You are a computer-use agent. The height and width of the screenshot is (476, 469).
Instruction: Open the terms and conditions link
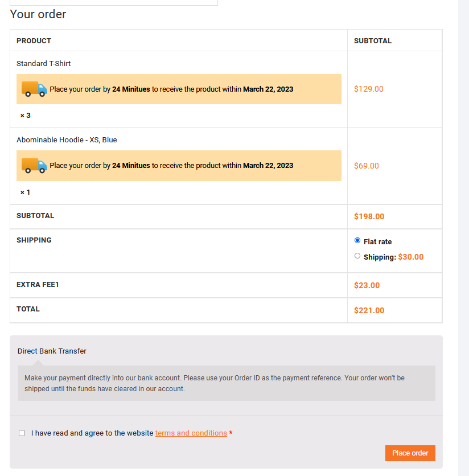pos(191,433)
